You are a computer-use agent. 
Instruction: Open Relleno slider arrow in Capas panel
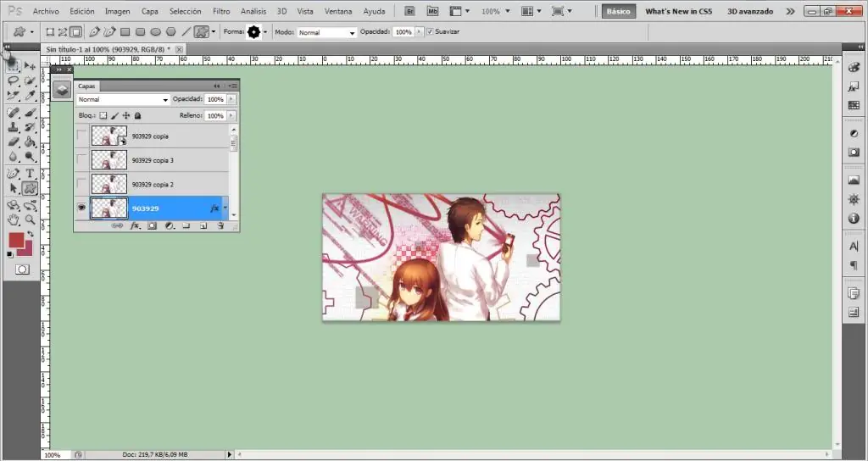231,115
